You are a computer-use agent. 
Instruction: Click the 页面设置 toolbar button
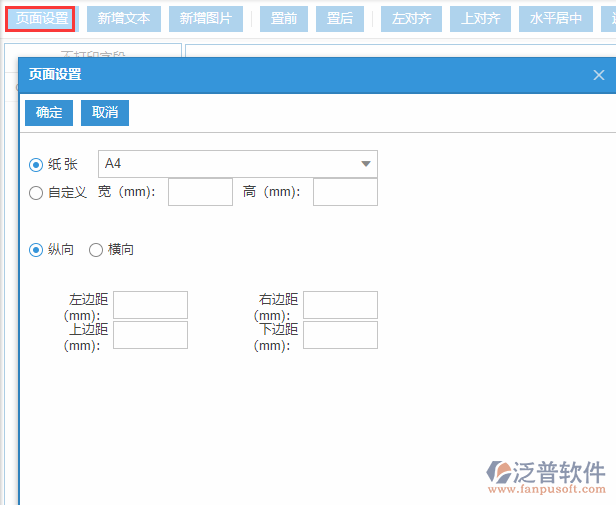click(40, 18)
